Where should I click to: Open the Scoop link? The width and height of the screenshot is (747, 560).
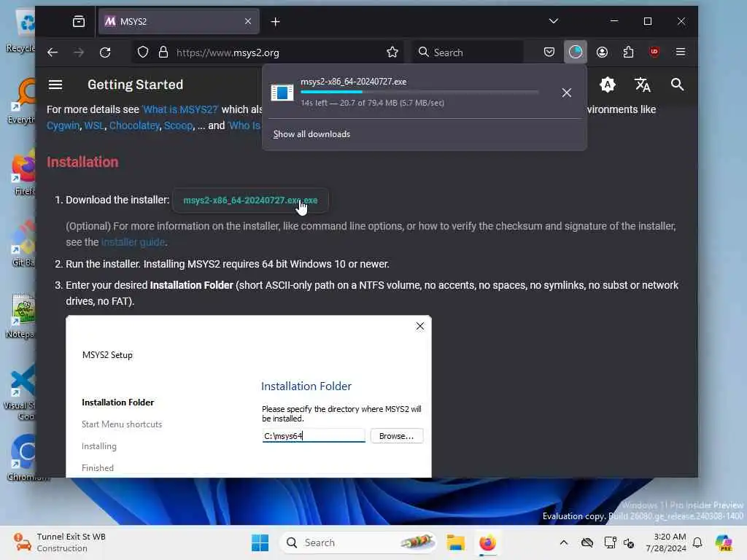click(178, 125)
